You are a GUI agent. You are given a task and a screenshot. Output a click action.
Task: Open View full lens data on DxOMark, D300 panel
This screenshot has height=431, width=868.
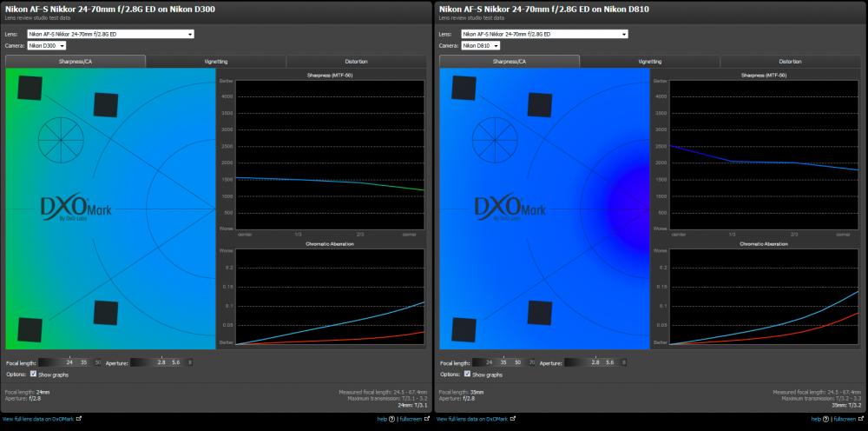(x=38, y=420)
